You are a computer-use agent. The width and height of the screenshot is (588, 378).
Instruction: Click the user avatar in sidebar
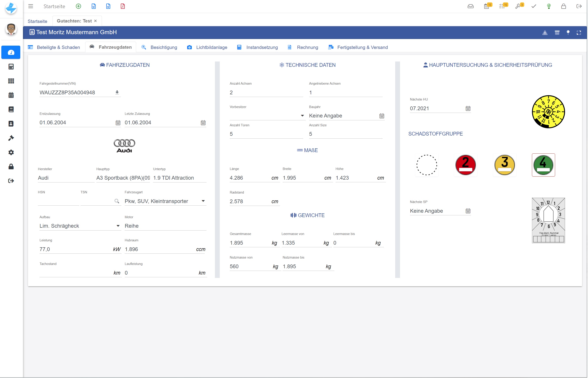11,29
